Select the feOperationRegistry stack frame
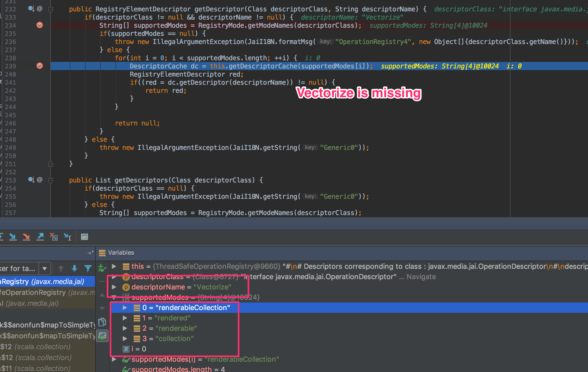588x372 pixels. pos(48,292)
